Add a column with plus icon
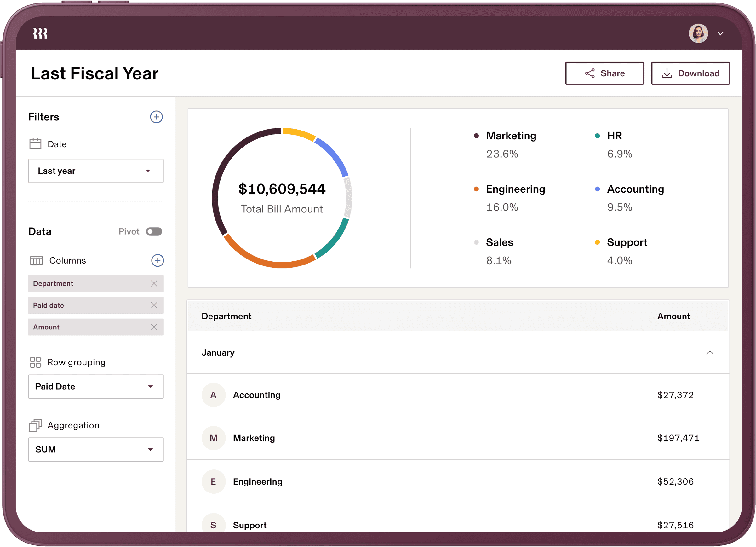Image resolution: width=756 pixels, height=547 pixels. [157, 260]
